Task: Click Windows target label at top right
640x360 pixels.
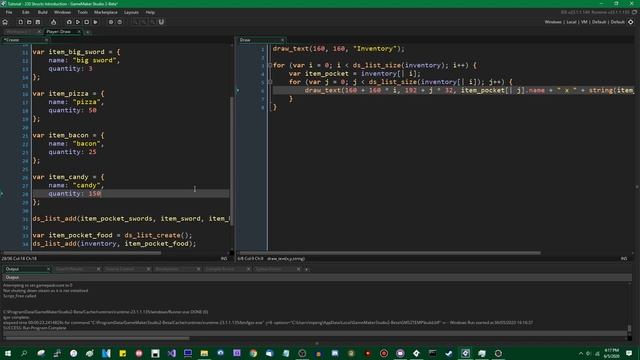Action: coord(553,22)
